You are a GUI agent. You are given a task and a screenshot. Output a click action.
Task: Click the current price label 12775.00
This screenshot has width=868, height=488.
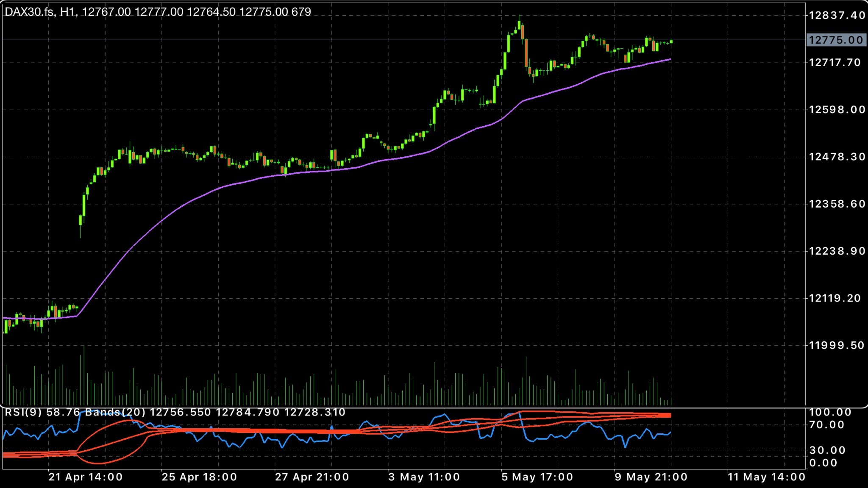coord(836,40)
